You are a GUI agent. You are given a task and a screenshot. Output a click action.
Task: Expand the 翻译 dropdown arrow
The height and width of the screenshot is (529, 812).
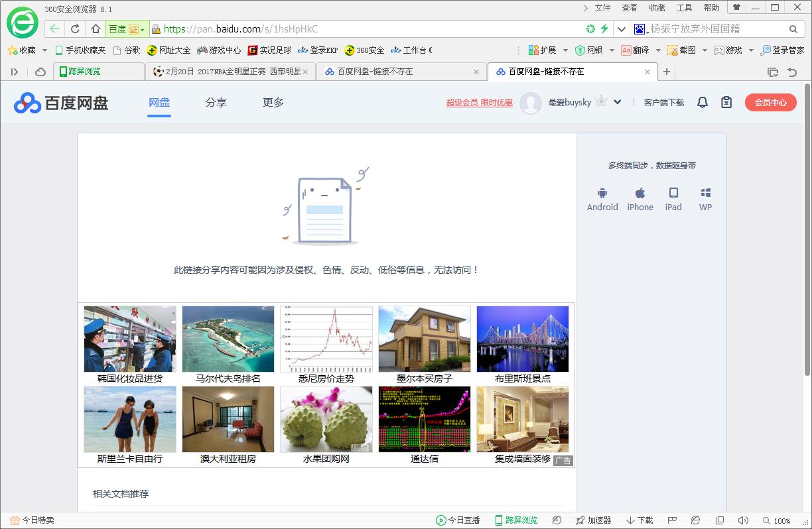pyautogui.click(x=657, y=50)
